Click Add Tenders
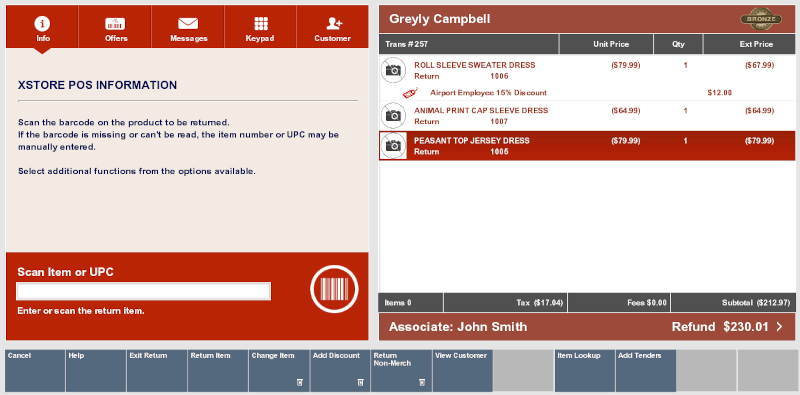 (646, 371)
